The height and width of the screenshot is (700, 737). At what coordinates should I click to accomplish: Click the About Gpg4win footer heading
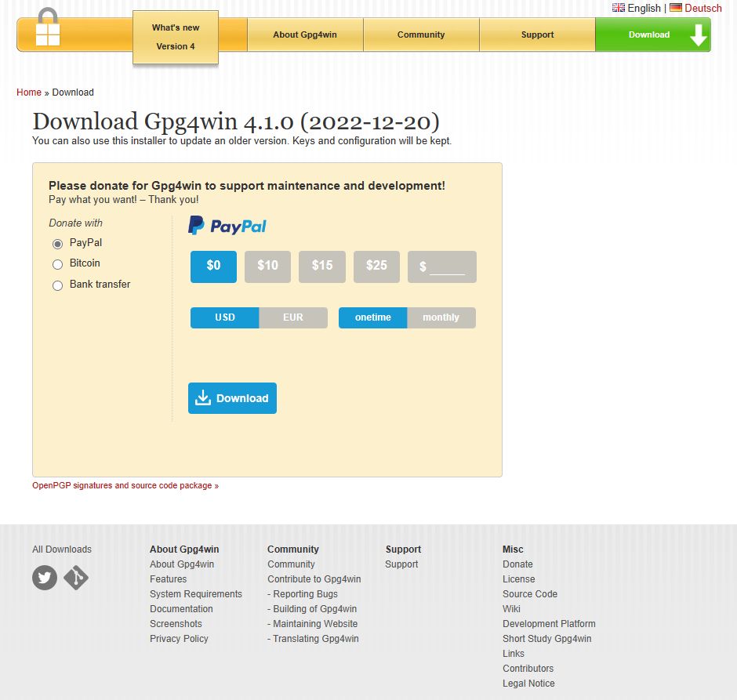[x=184, y=549]
